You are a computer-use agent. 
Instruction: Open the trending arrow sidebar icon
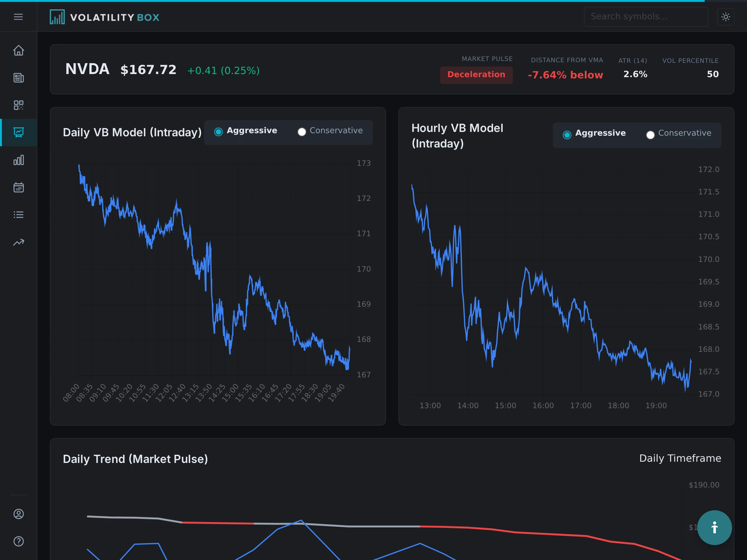19,242
